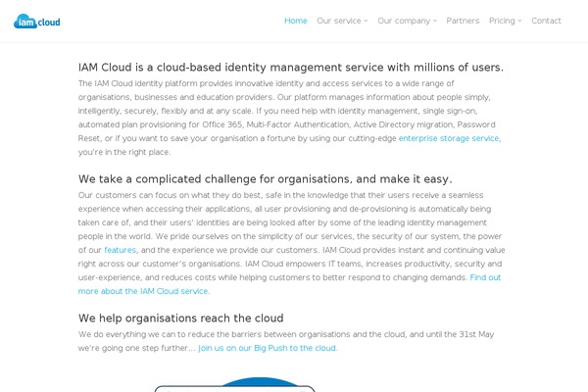588x392 pixels.
Task: Click heading 'We take a complicated challenge'
Action: coord(266,179)
